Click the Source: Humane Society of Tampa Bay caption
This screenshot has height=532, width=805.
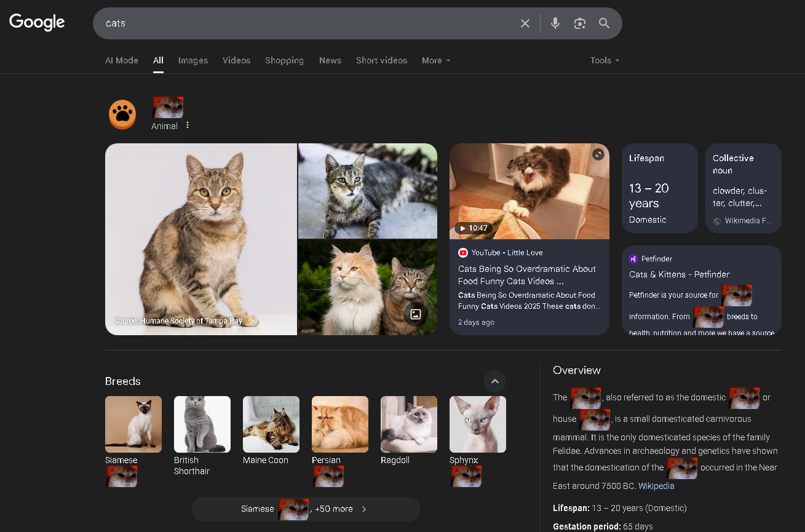pos(178,321)
